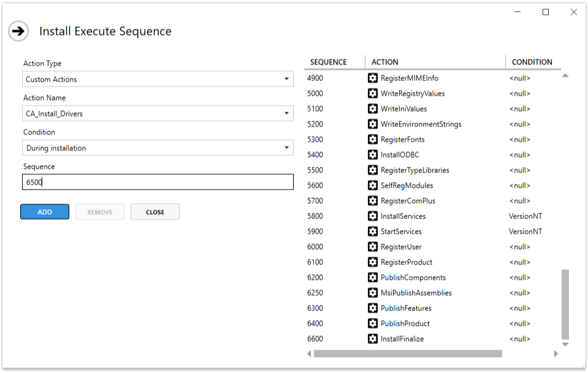Screen dimensions: 588x373
Task: Click the horizontal scrollbar right arrow
Action: [556, 353]
